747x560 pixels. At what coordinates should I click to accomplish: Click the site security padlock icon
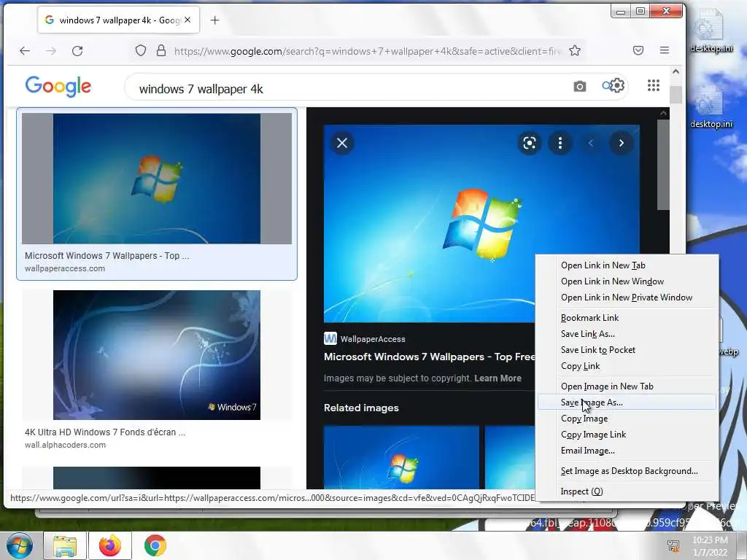click(161, 50)
